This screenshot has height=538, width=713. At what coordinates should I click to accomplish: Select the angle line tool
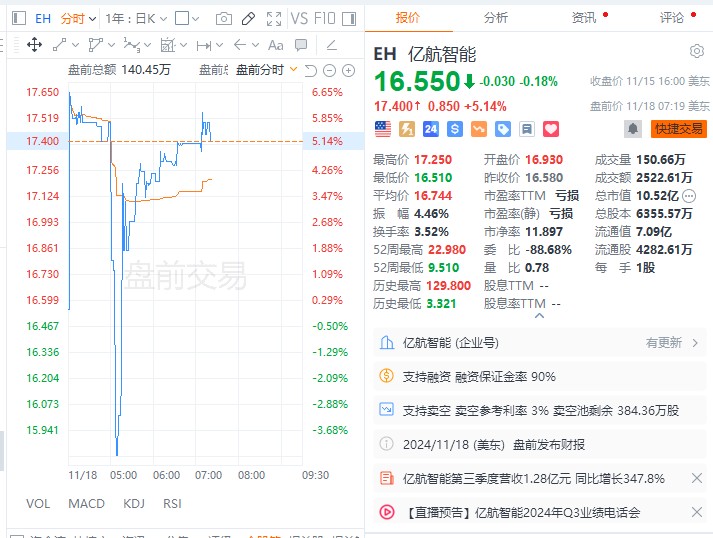331,45
